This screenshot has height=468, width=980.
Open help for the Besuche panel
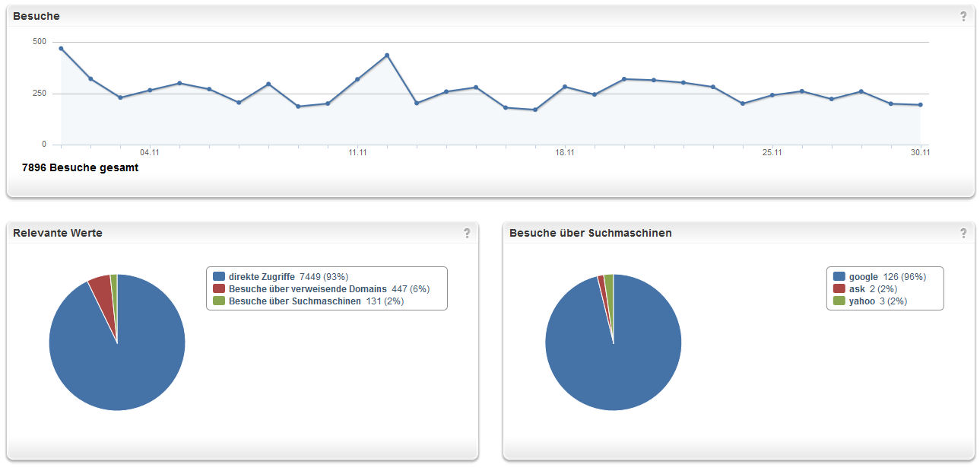tap(963, 16)
